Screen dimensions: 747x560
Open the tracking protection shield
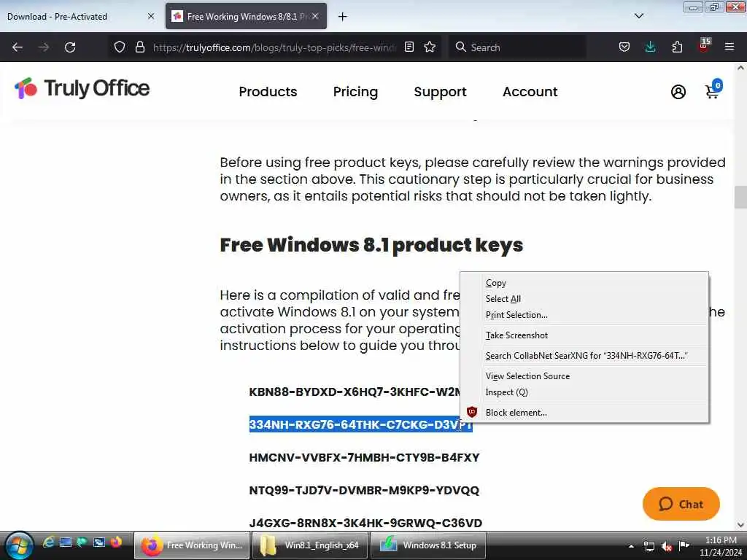(x=120, y=47)
